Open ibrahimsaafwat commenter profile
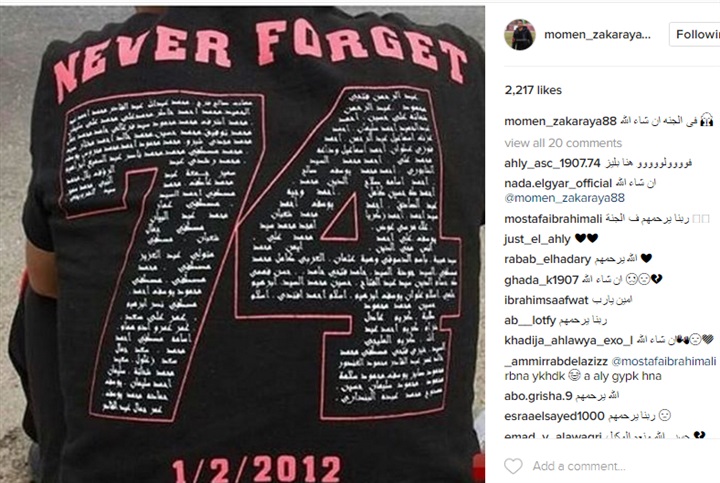The image size is (720, 483). click(546, 300)
